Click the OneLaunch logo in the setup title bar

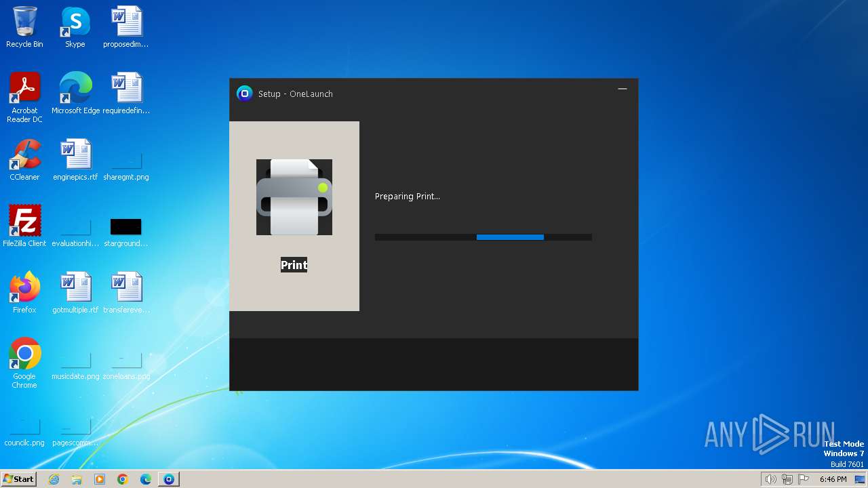pyautogui.click(x=244, y=94)
